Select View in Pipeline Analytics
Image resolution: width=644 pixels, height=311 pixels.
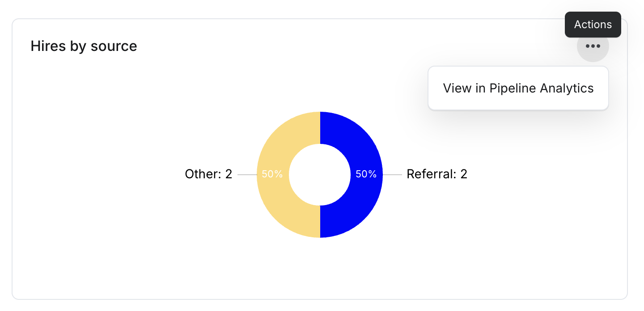[x=518, y=88]
